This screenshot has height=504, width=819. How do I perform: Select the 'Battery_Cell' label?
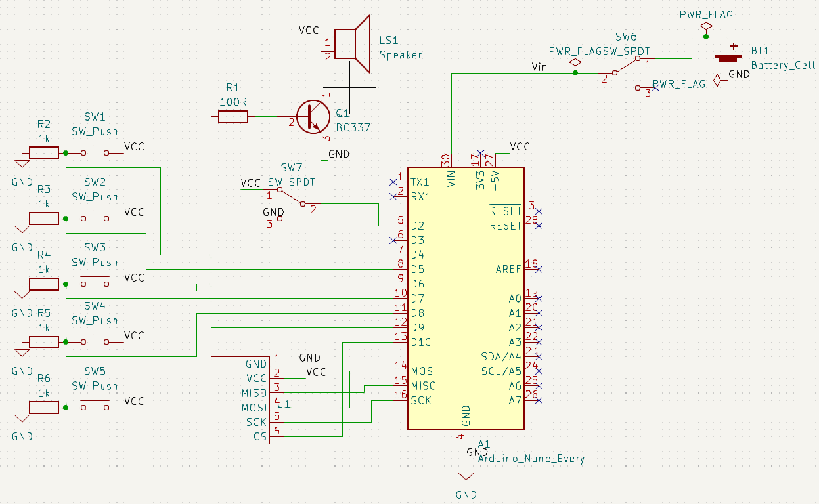click(783, 65)
